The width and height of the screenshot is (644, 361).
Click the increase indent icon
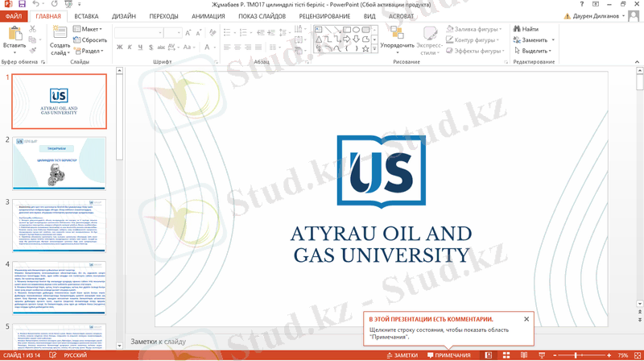point(271,32)
